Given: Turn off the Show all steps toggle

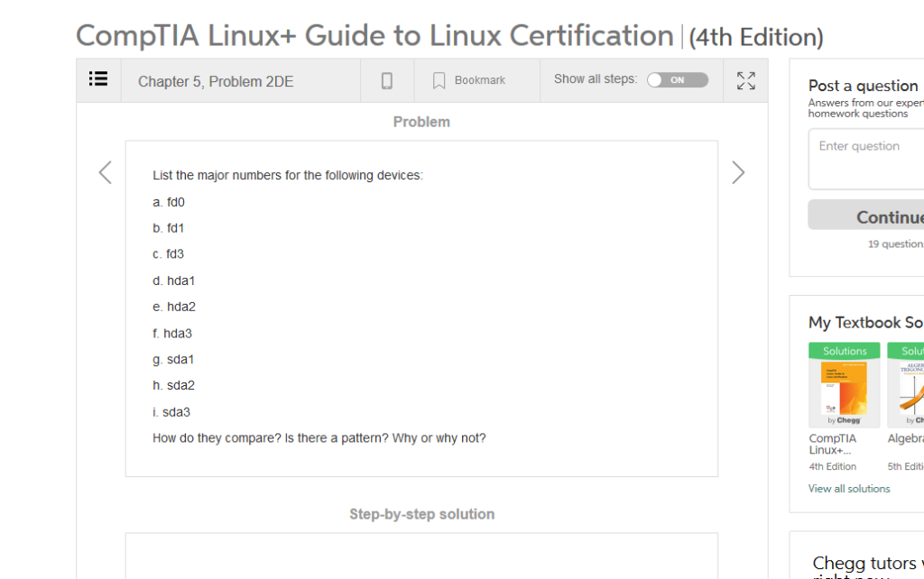Looking at the screenshot, I should point(678,79).
